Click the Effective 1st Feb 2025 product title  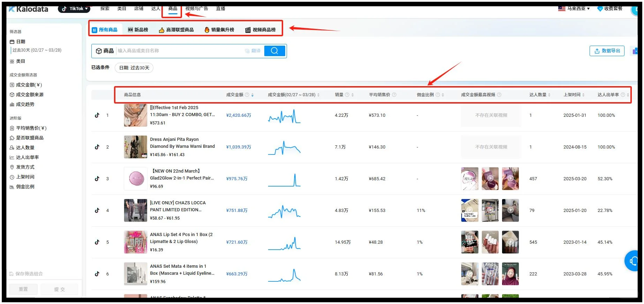coord(182,111)
